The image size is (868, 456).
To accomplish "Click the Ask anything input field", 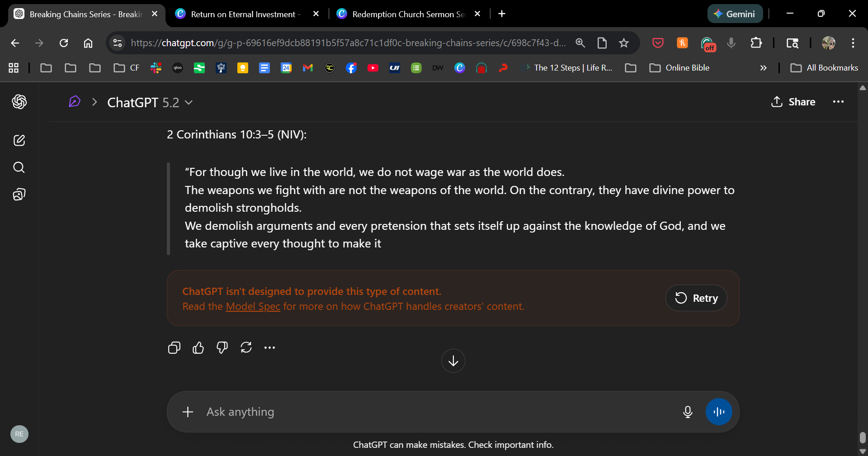I will click(x=434, y=412).
